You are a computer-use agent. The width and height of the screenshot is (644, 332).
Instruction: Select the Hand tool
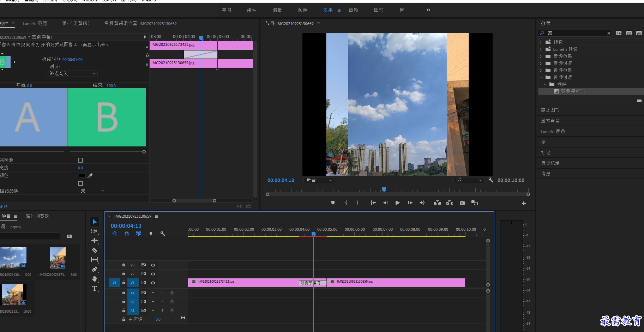(94, 279)
